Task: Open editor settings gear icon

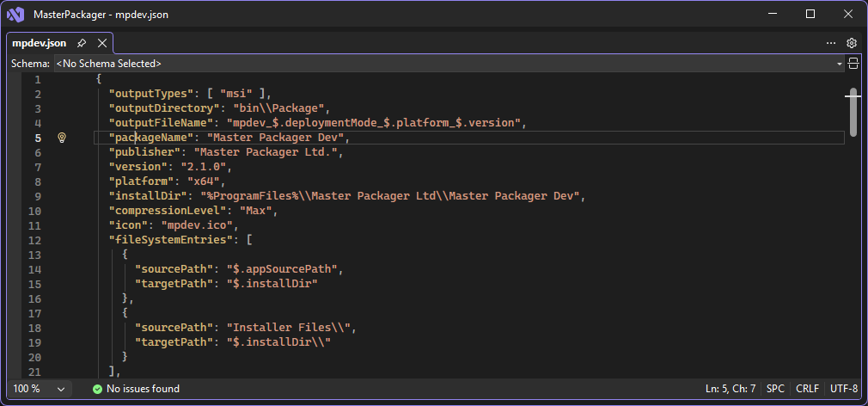Action: [852, 43]
